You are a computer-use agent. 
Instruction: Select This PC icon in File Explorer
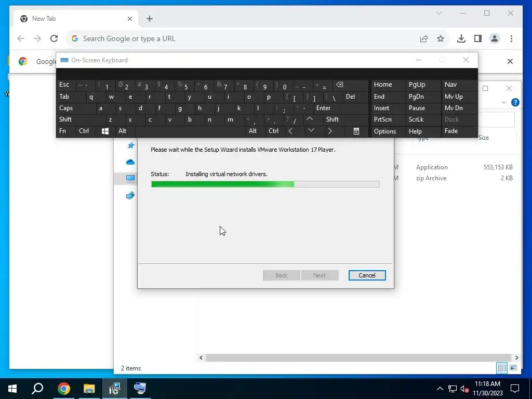pyautogui.click(x=130, y=179)
